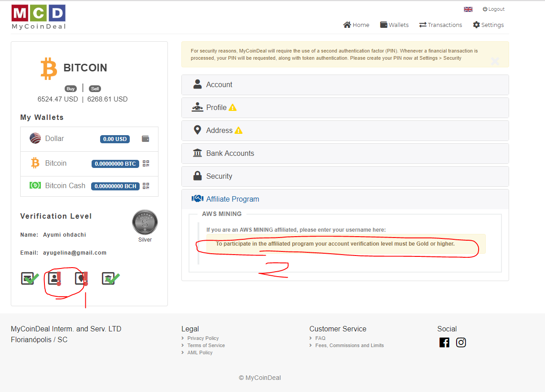Show the Bitcoin Cash QR code
This screenshot has width=545, height=392.
(146, 186)
